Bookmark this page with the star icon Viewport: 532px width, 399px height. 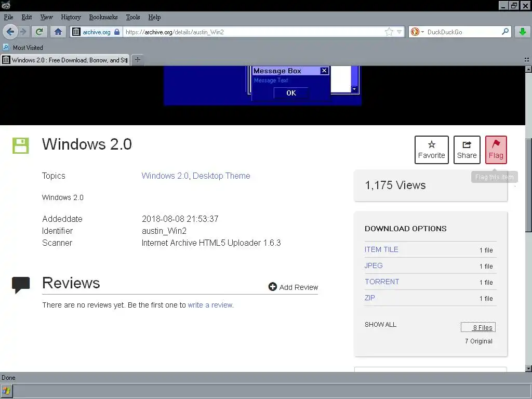point(389,32)
